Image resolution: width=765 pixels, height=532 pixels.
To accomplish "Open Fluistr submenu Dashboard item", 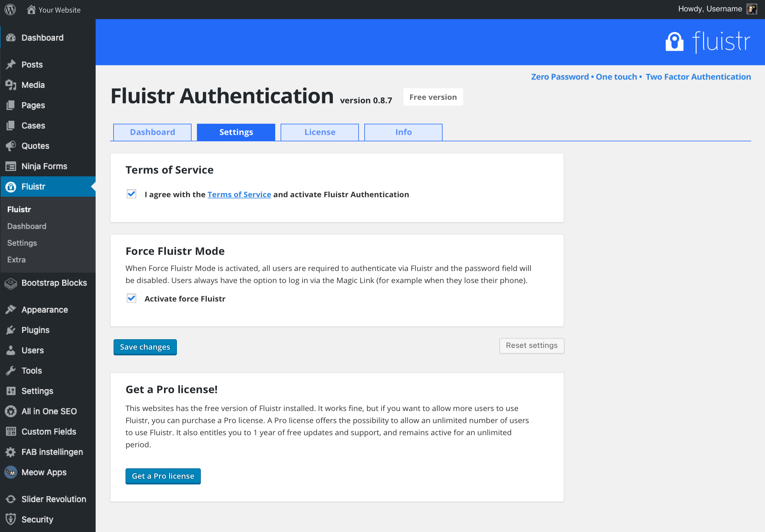I will 27,226.
